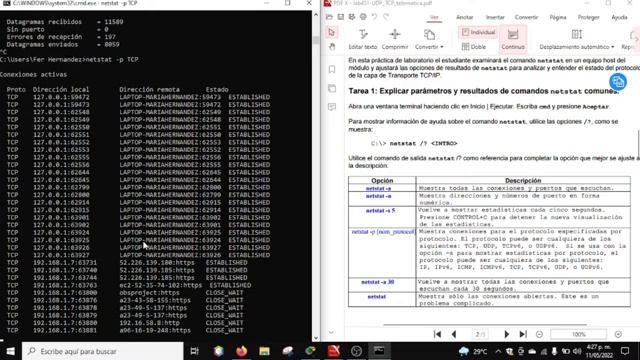Select the arrow selection tool

[331, 32]
